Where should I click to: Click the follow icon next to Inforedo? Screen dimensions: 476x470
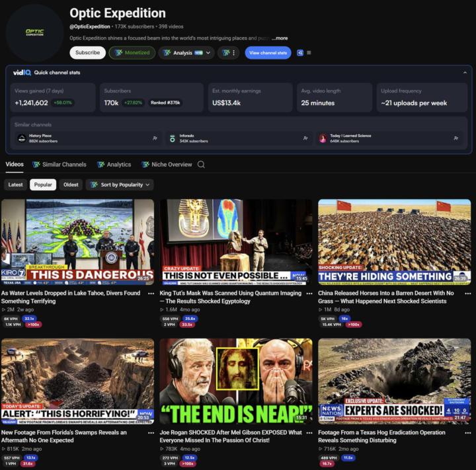(305, 138)
